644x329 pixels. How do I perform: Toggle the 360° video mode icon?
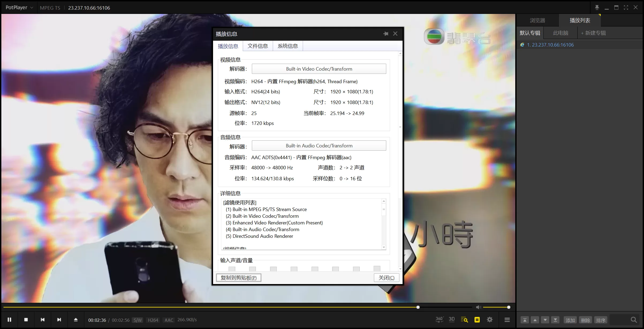click(439, 319)
